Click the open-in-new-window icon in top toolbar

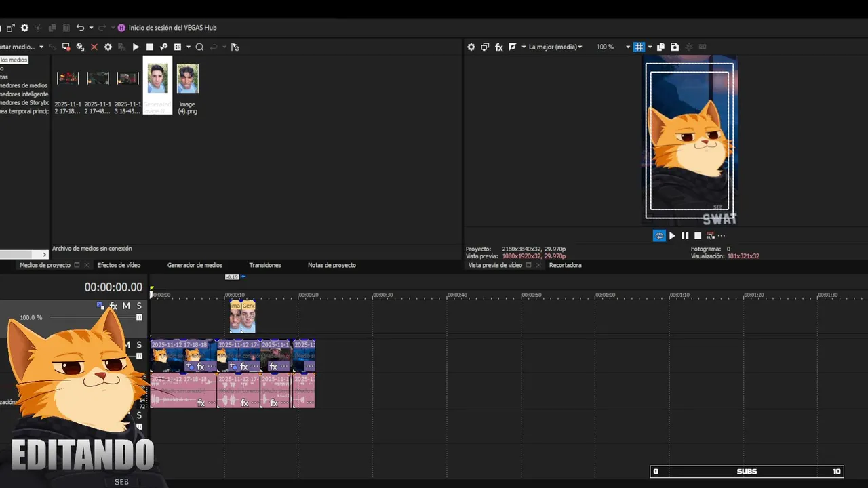pos(11,28)
